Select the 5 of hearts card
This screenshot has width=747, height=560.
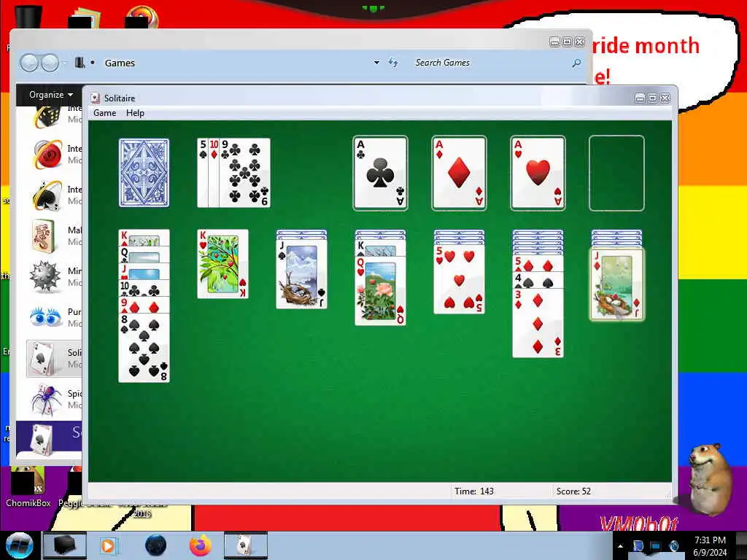click(460, 279)
